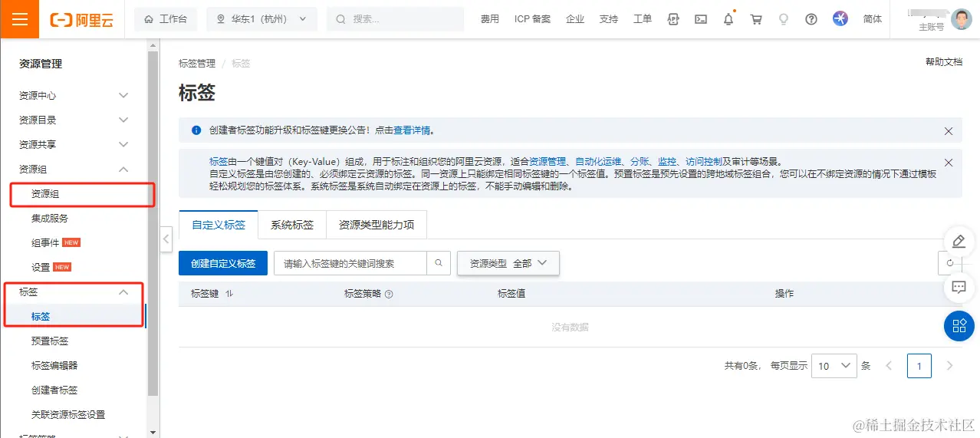The width and height of the screenshot is (980, 438).
Task: Click the sidebar vertical scrollbar
Action: pos(153,222)
